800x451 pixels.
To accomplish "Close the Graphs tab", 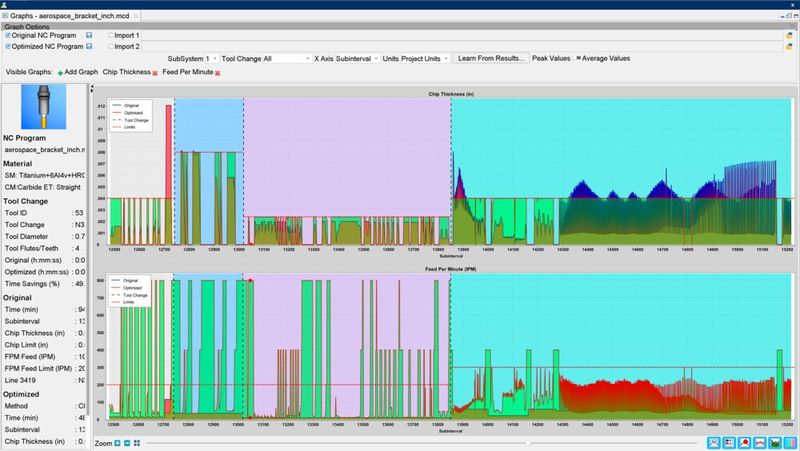I will (136, 16).
